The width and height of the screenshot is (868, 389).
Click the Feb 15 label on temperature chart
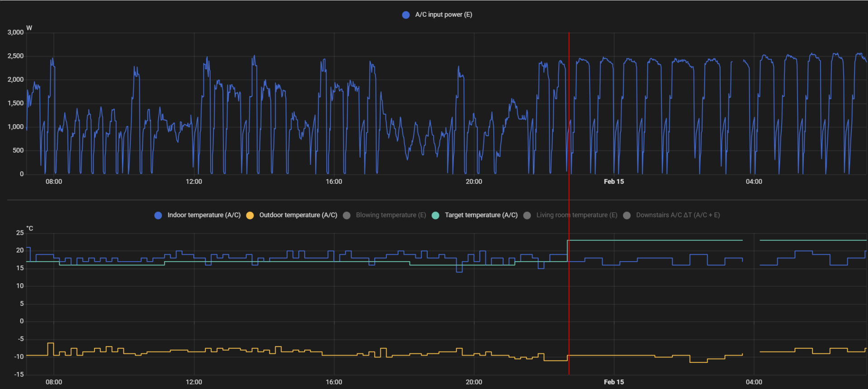point(613,382)
